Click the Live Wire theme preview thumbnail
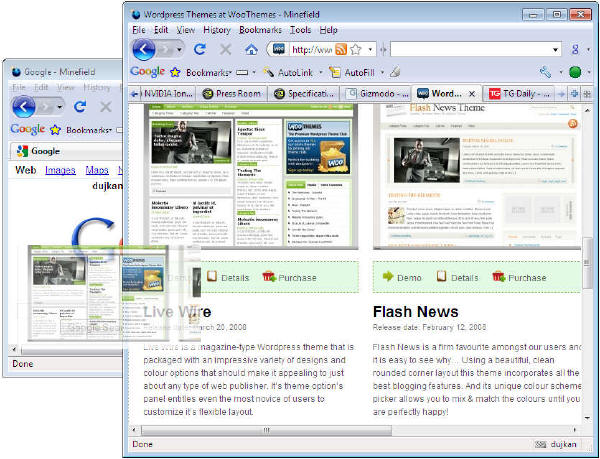This screenshot has width=600, height=459. pyautogui.click(x=251, y=176)
